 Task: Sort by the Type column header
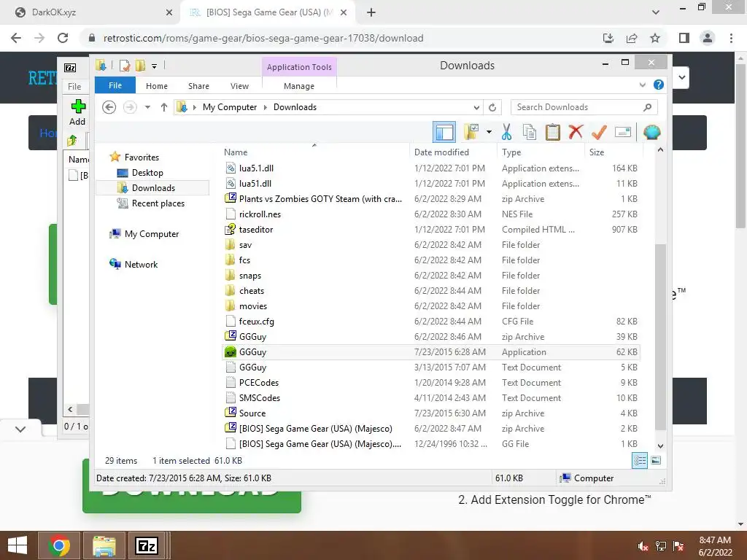[x=541, y=152]
